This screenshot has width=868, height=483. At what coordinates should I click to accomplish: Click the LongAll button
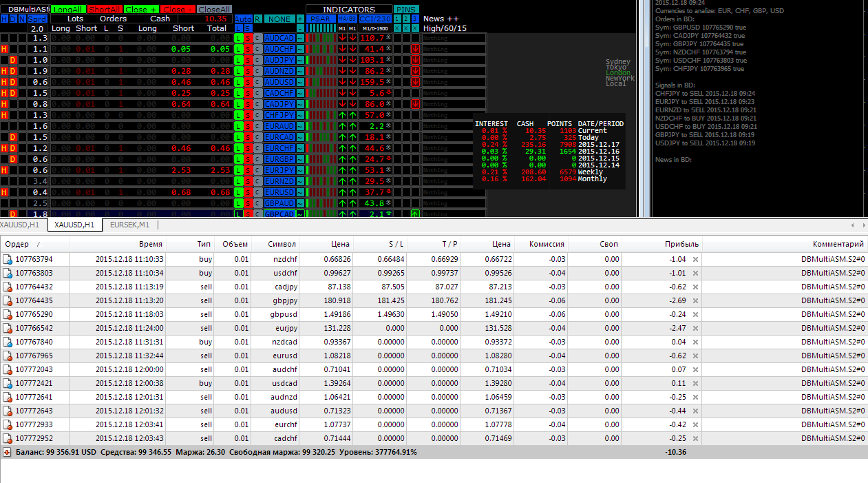click(69, 10)
